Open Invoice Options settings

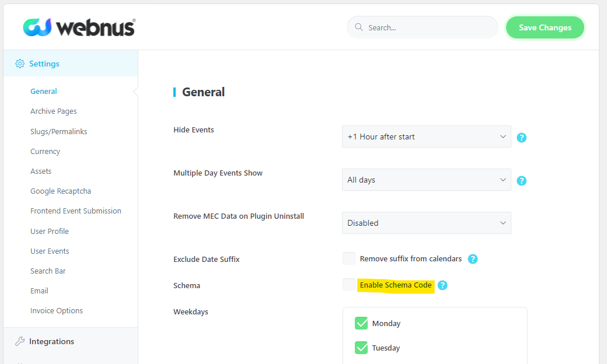click(x=57, y=310)
